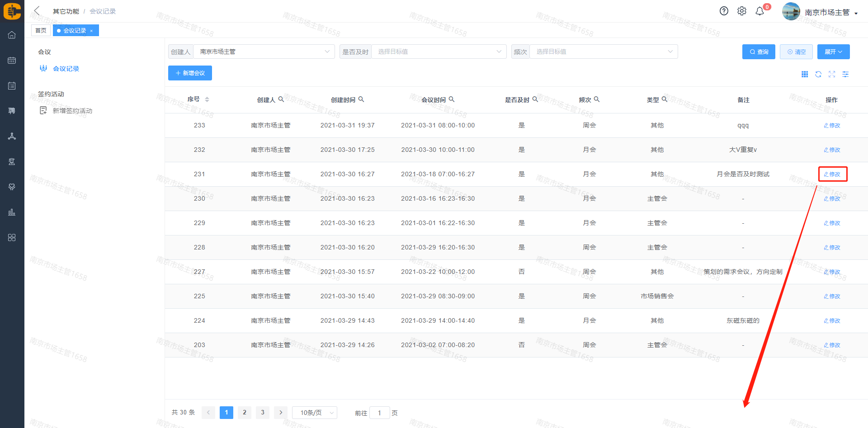
Task: Click the help question mark icon
Action: 724,11
